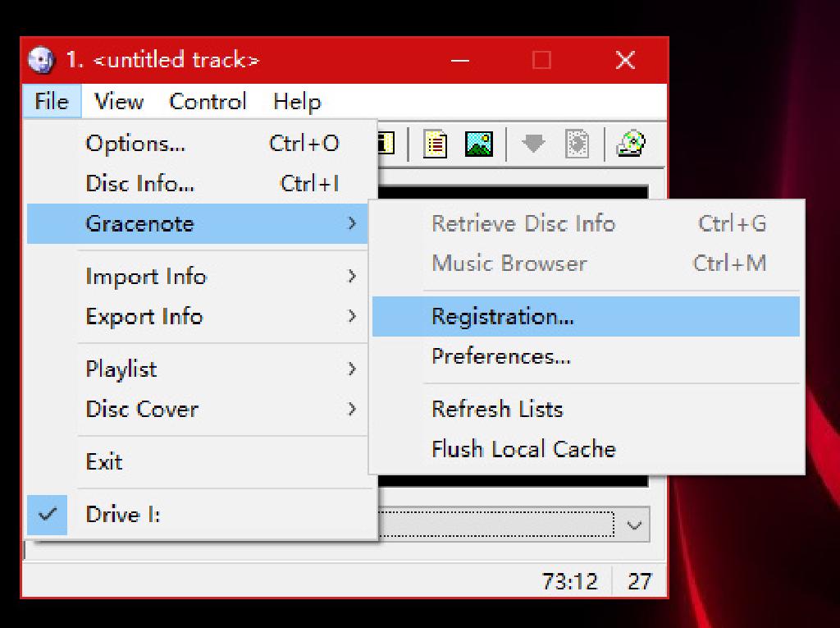Click Retrieve Disc Info menu entry
The height and width of the screenshot is (628, 840).
586,223
